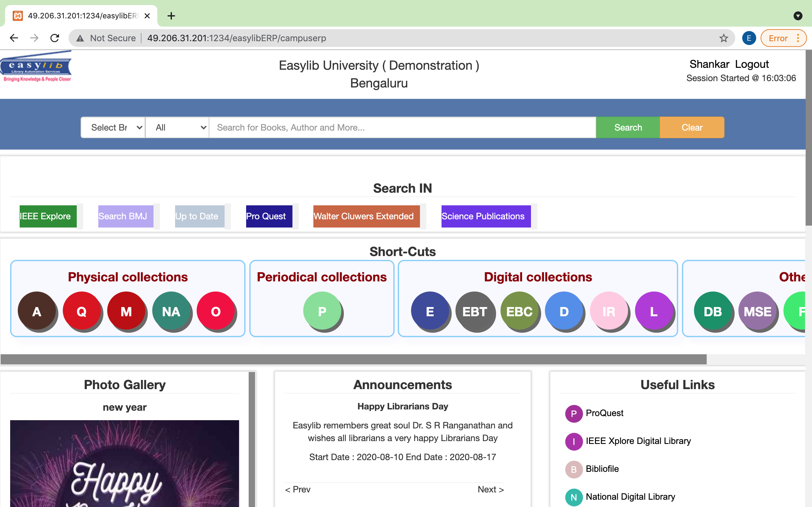Image resolution: width=812 pixels, height=507 pixels.
Task: Click the Walter Cluwers Extended icon
Action: (x=363, y=216)
